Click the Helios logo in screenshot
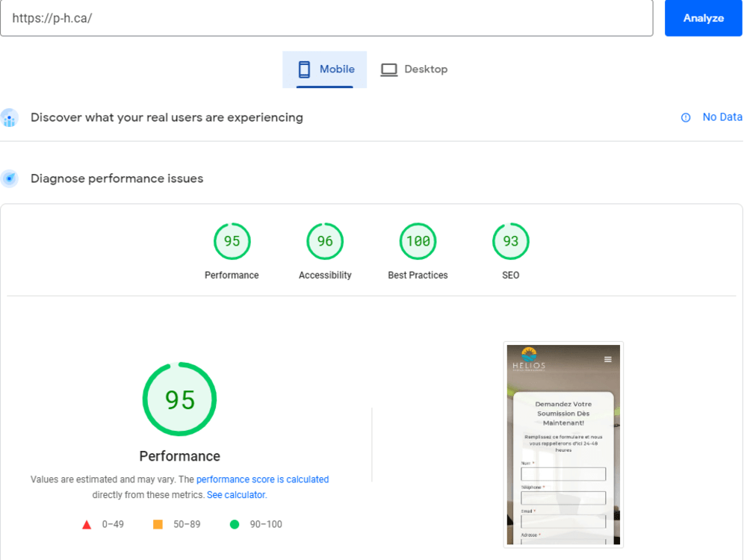This screenshot has width=747, height=560. [529, 359]
